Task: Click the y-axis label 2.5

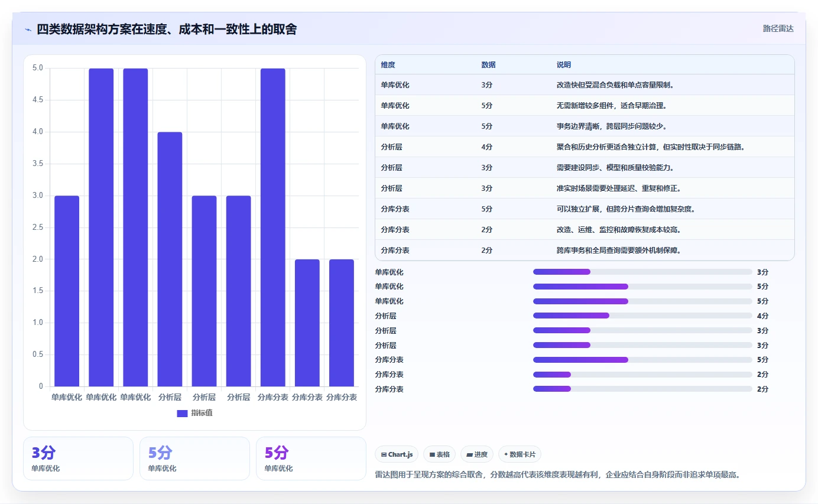Action: (38, 227)
